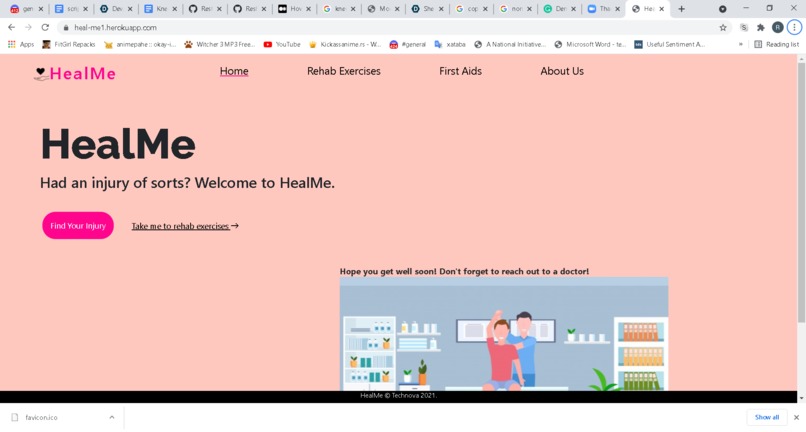Image resolution: width=806 pixels, height=432 pixels.
Task: Close the 'Mo' tab
Action: [x=397, y=9]
